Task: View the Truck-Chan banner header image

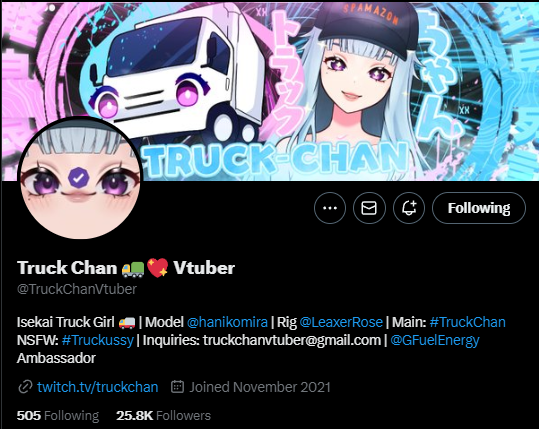Action: (x=270, y=90)
